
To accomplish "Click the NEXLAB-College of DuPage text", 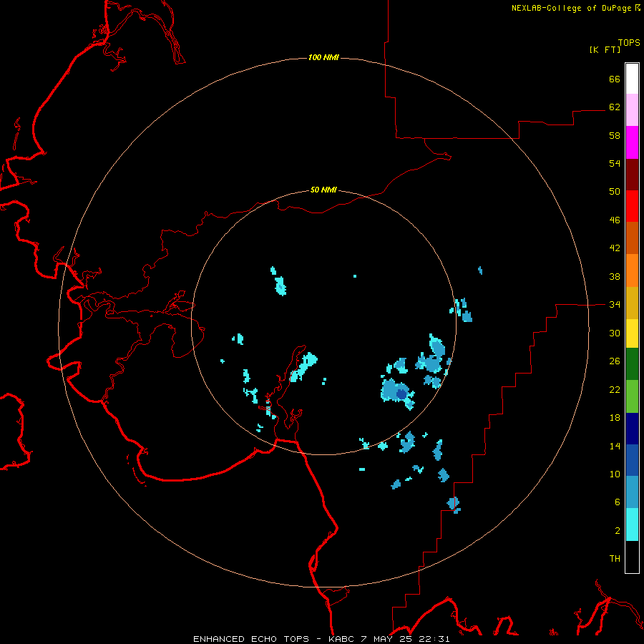I will point(571,8).
